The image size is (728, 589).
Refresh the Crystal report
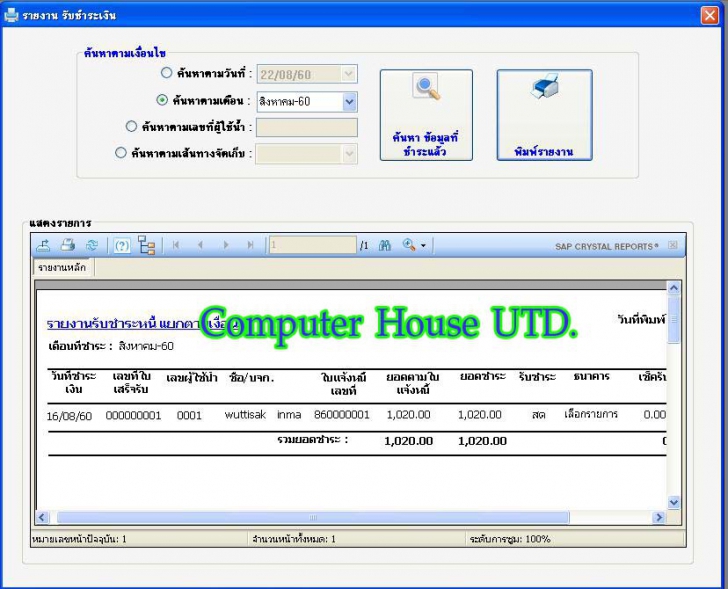92,245
